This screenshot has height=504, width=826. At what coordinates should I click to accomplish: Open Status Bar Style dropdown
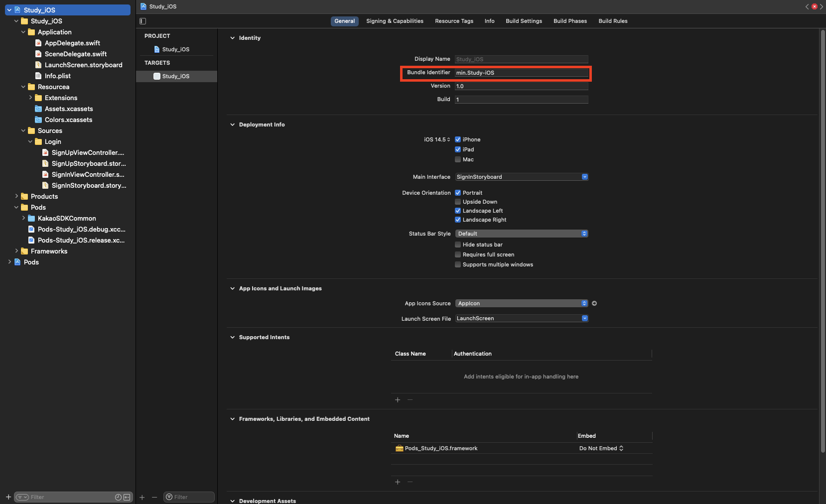(x=522, y=234)
